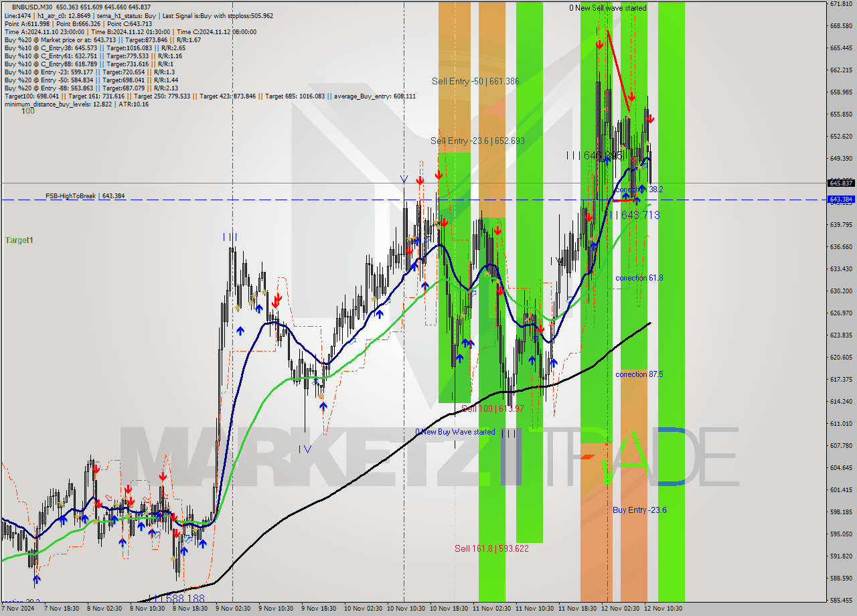Select '0 New Sell wave started' text
The image size is (857, 616).
[x=608, y=8]
